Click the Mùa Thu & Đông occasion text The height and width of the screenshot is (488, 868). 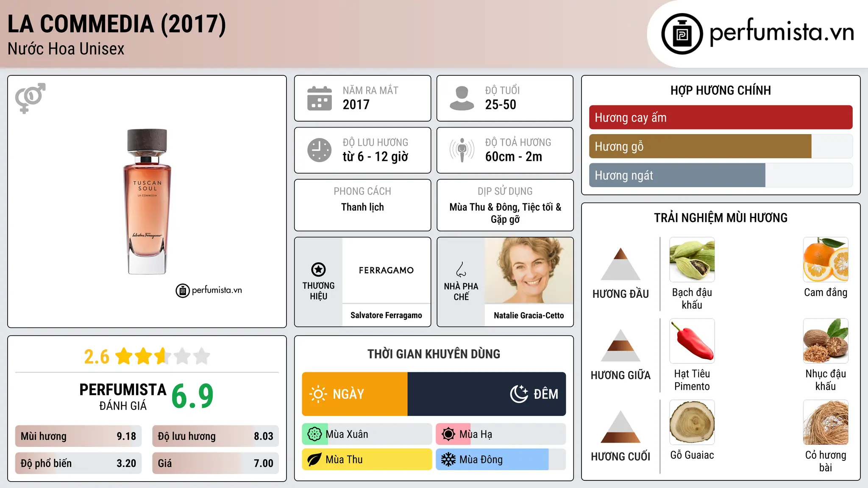coord(505,213)
